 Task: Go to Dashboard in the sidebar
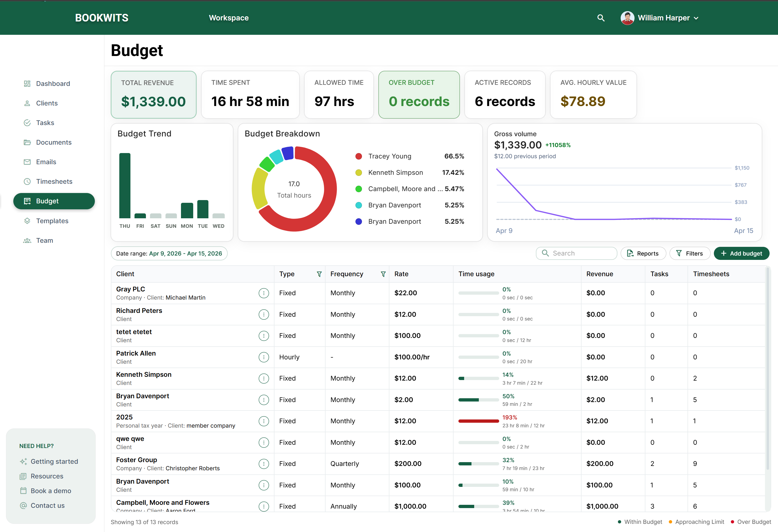pos(53,84)
